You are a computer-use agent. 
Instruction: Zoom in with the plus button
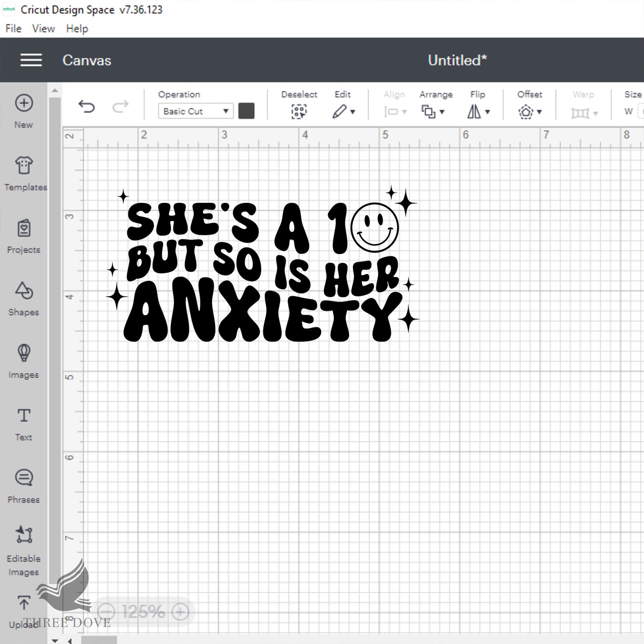coord(180,611)
